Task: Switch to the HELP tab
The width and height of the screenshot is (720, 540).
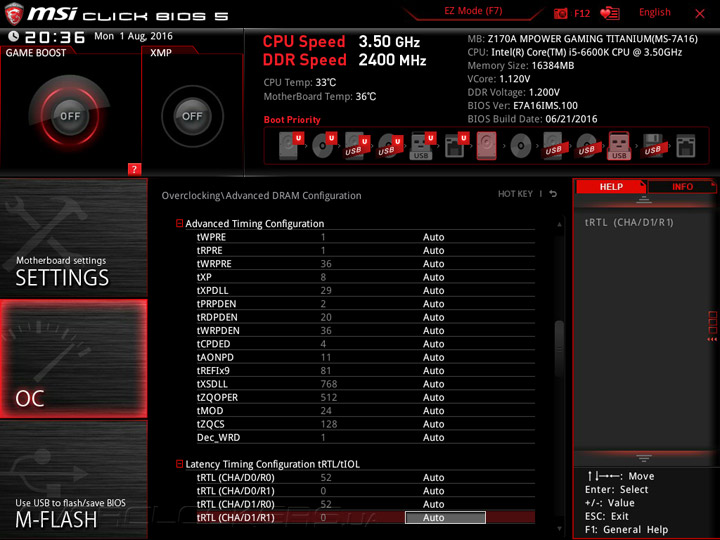Action: [x=611, y=186]
